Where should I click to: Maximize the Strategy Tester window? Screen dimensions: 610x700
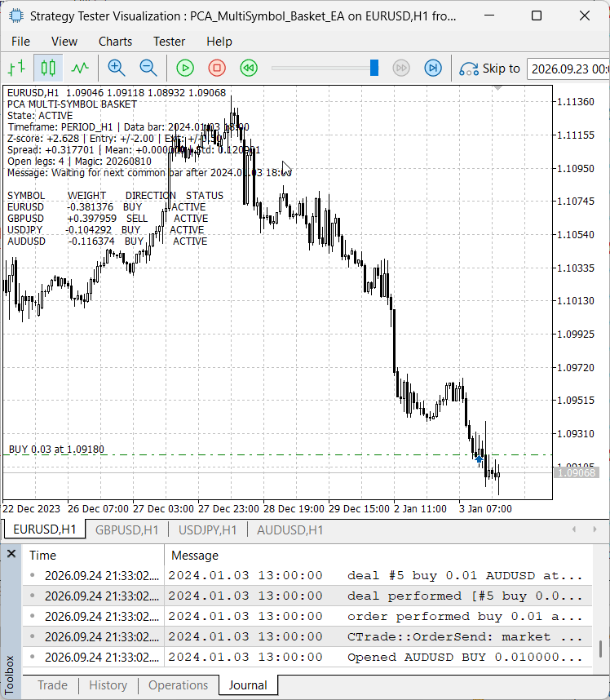pyautogui.click(x=537, y=16)
